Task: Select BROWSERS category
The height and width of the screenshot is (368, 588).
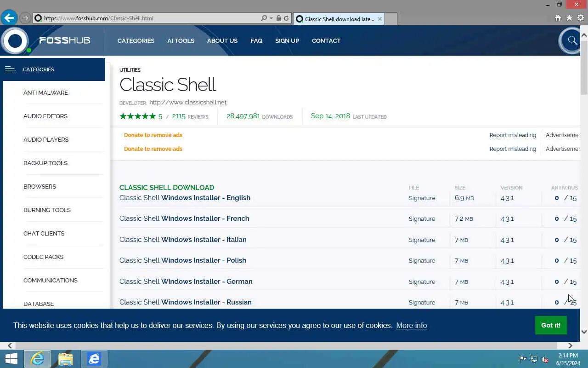Action: pos(40,187)
